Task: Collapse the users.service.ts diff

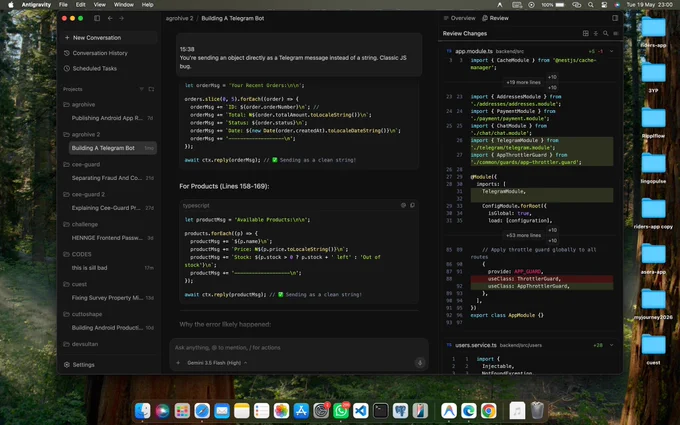Action: pyautogui.click(x=612, y=345)
